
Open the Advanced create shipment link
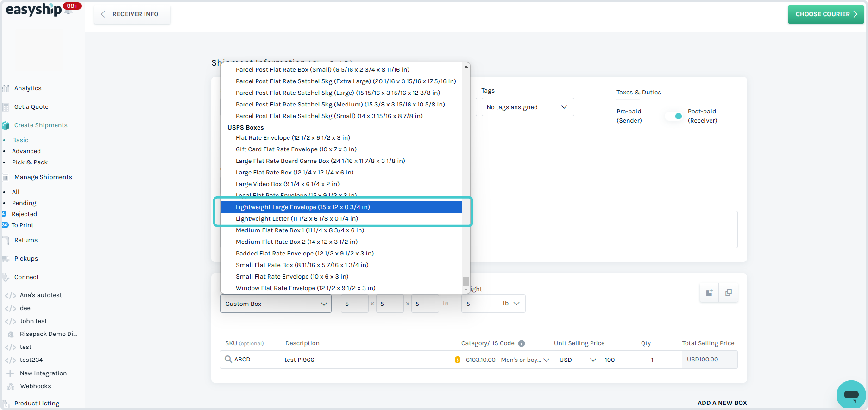26,151
